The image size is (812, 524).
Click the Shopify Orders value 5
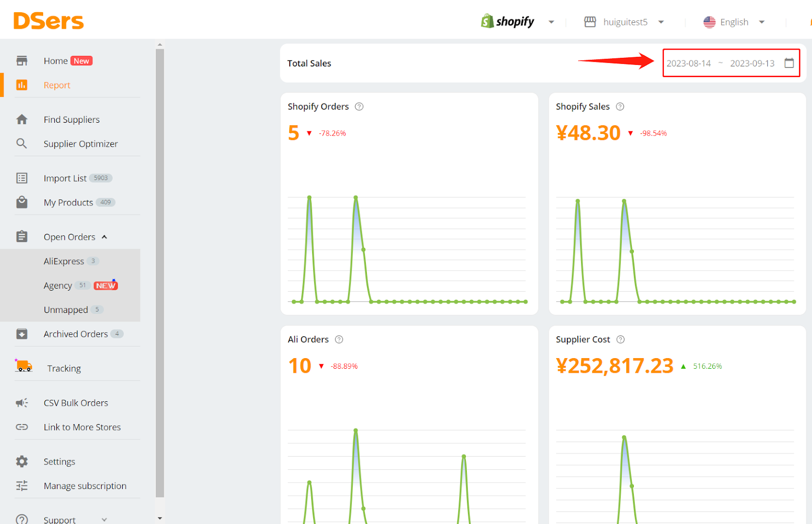pos(293,133)
